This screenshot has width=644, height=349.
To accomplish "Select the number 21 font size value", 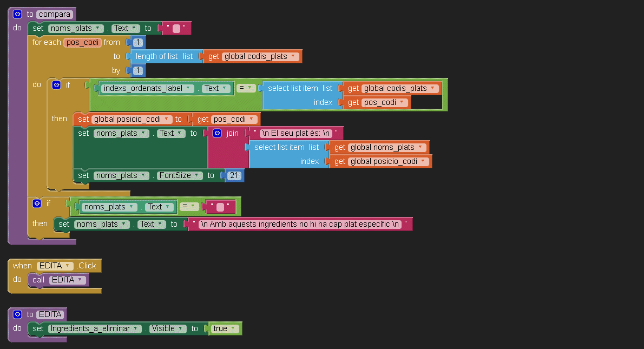I will (x=234, y=175).
